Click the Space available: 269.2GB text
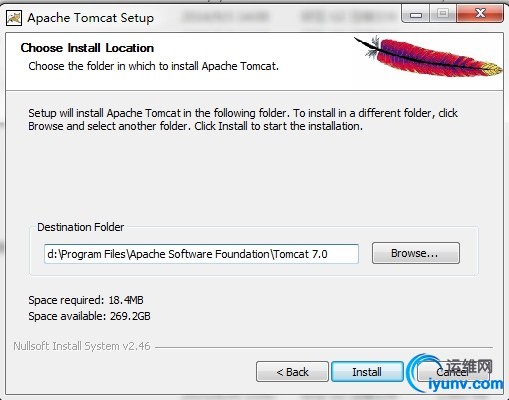 [89, 316]
